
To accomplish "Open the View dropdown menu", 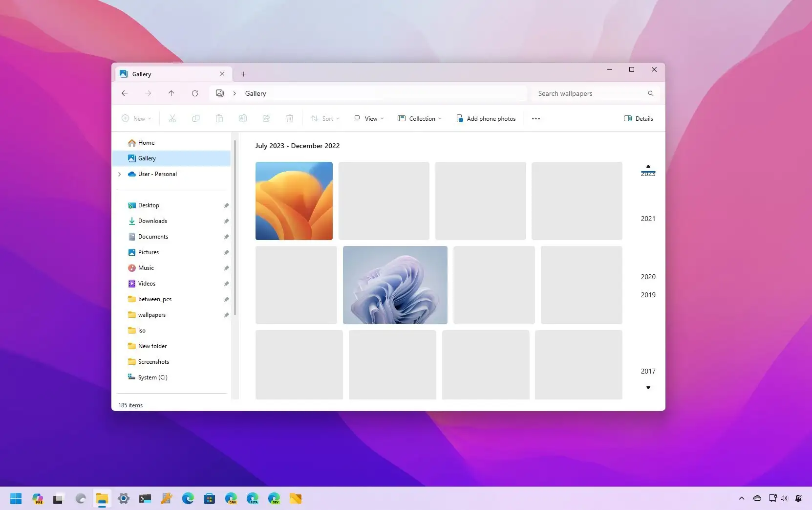I will (369, 118).
